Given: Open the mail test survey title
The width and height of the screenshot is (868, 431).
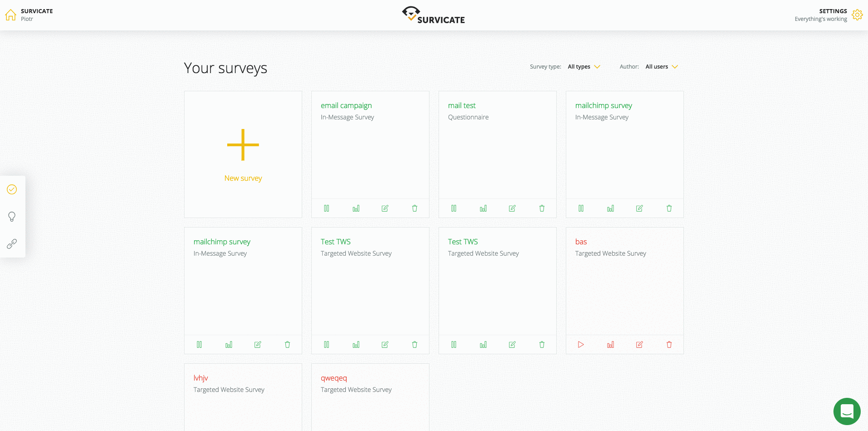Looking at the screenshot, I should (x=462, y=105).
